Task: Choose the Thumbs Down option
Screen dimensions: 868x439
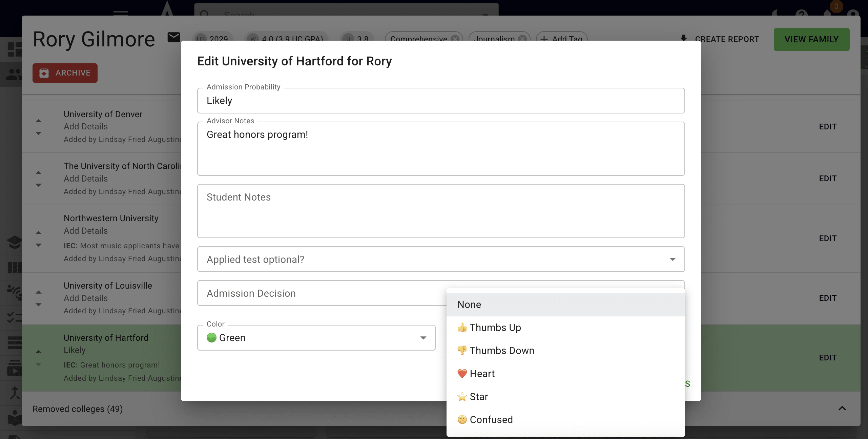Action: click(565, 351)
